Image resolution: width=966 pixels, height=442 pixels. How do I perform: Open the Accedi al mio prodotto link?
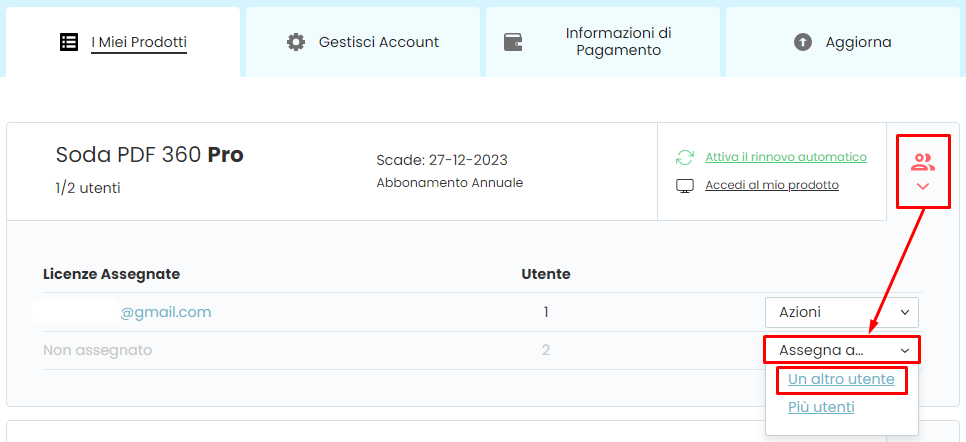772,185
